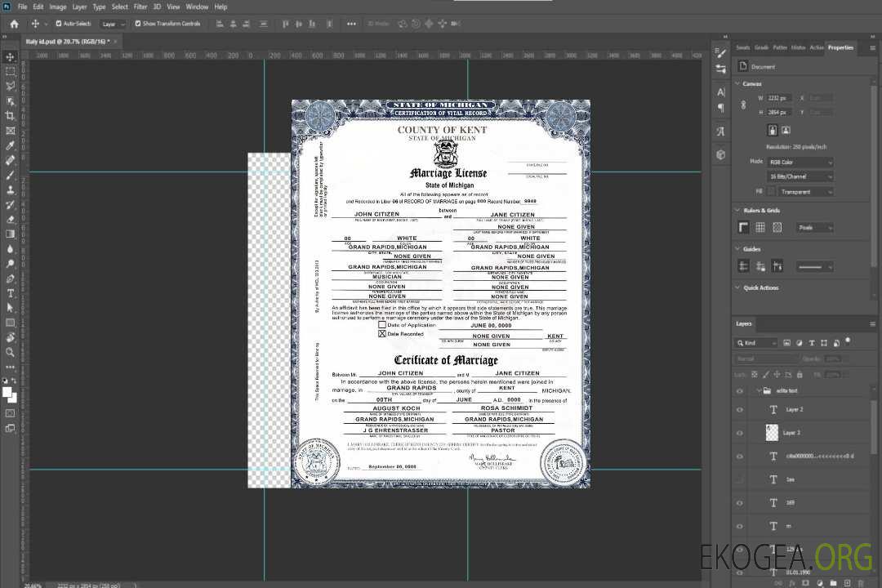
Task: Collapse the Canvas section
Action: (737, 83)
